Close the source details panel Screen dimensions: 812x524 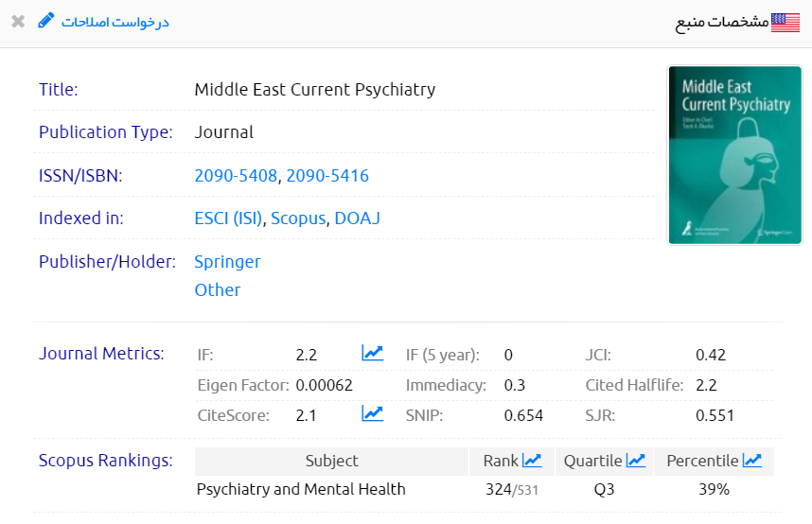pyautogui.click(x=18, y=21)
